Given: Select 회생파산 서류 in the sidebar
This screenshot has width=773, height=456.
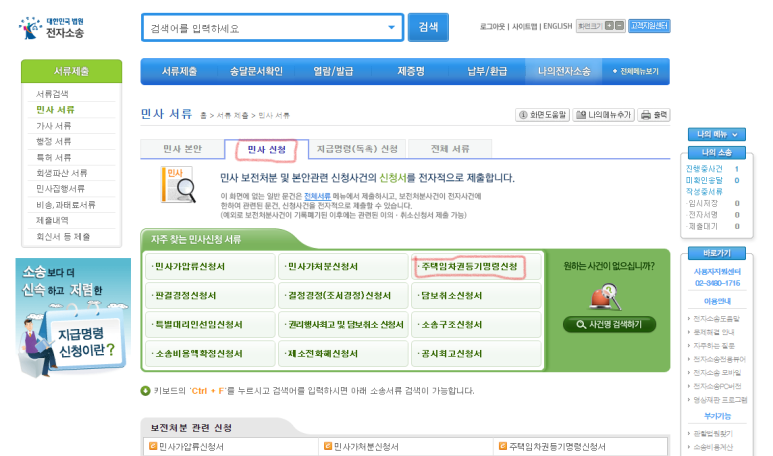Looking at the screenshot, I should (x=62, y=173).
